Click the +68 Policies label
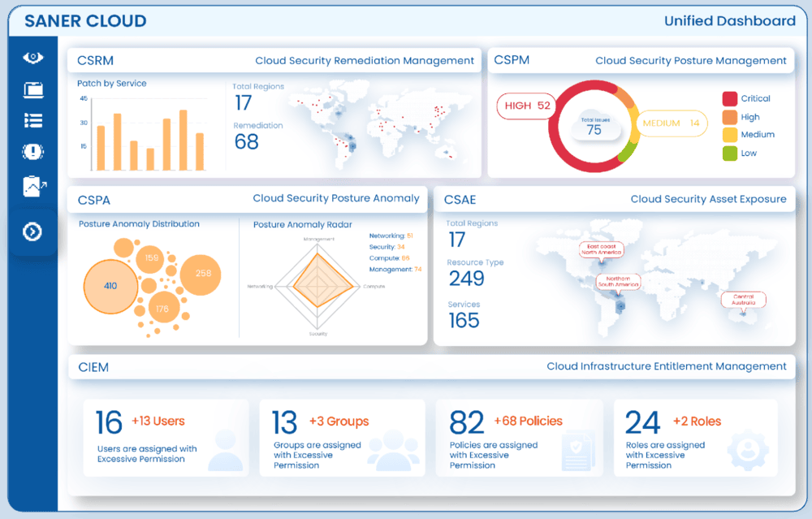Viewport: 812px width, 519px height. pos(529,421)
